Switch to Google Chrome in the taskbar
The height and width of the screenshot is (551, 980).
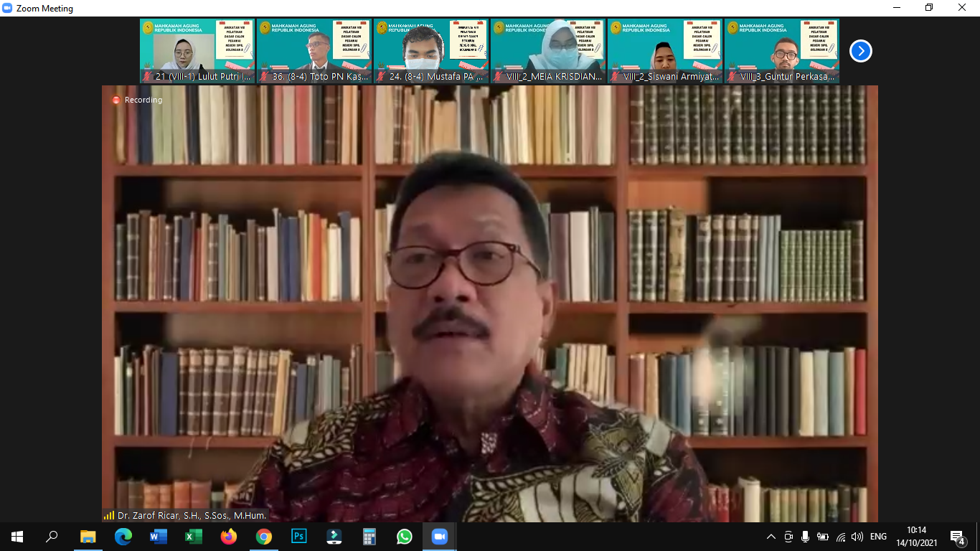tap(263, 537)
